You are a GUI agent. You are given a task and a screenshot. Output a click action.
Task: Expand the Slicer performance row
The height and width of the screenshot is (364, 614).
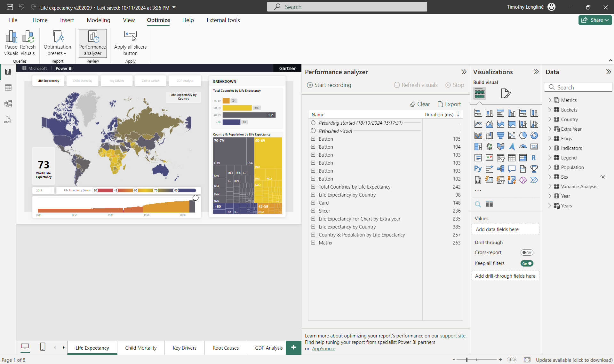313,211
